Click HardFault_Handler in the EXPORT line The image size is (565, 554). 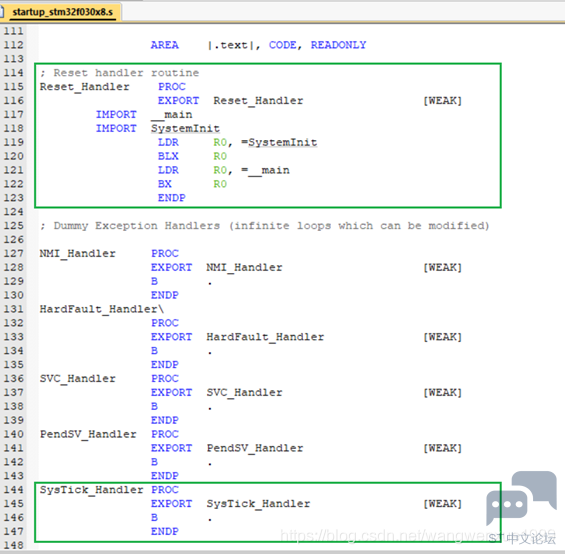(x=265, y=337)
